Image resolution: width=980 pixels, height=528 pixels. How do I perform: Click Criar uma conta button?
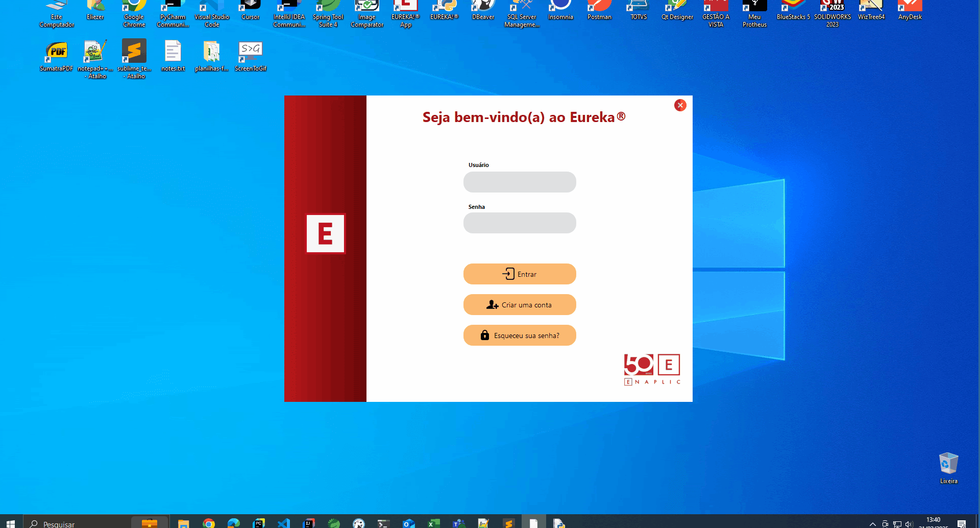click(520, 304)
